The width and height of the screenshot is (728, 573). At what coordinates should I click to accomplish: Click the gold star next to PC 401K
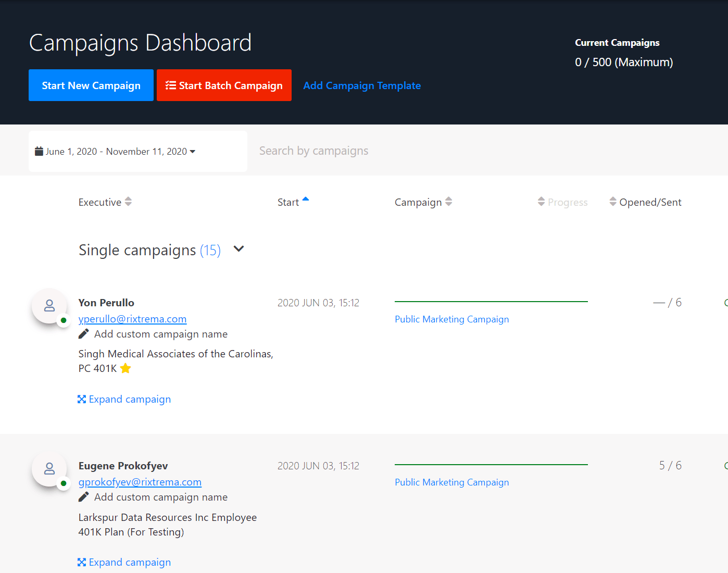125,369
